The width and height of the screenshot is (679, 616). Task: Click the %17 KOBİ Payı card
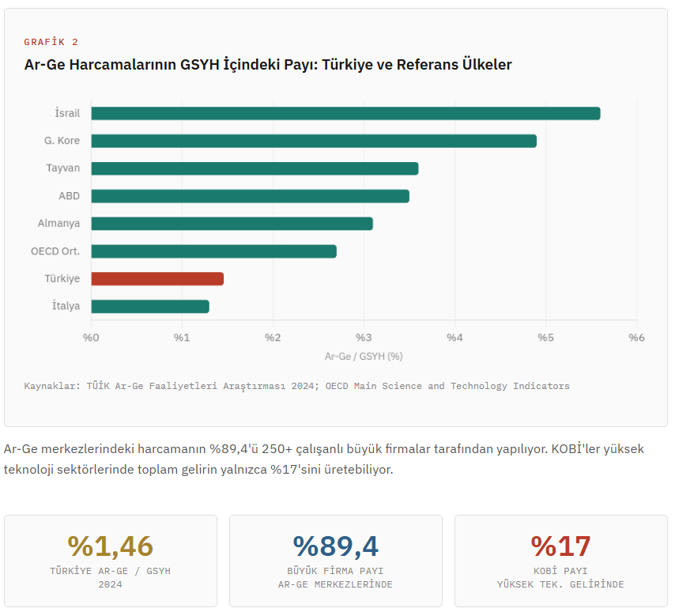[x=560, y=561]
